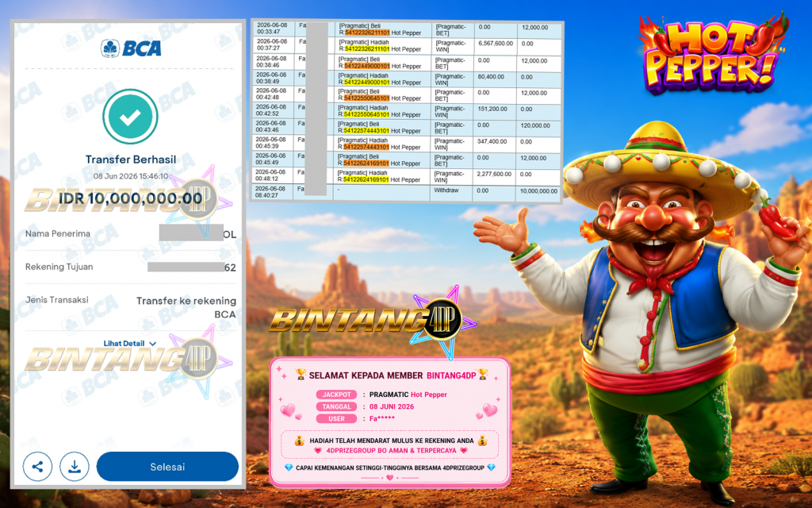Click the date cell 2026-06-08 08:40:27
Viewport: 812px width, 508px height.
pyautogui.click(x=274, y=192)
